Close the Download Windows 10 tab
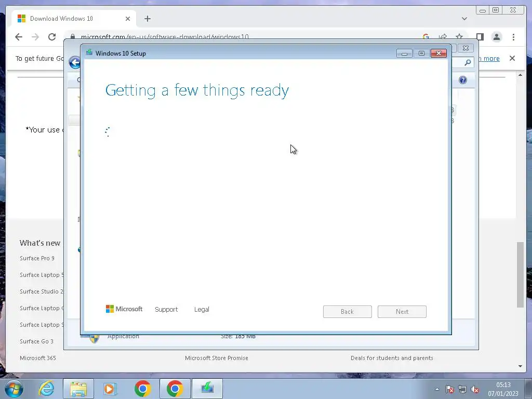Image resolution: width=532 pixels, height=399 pixels. coord(128,19)
